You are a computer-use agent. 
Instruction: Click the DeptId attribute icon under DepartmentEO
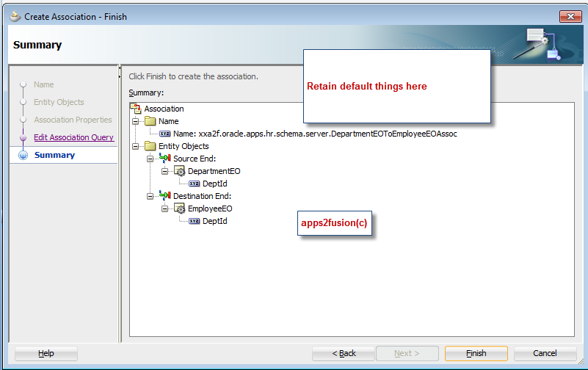pyautogui.click(x=195, y=184)
